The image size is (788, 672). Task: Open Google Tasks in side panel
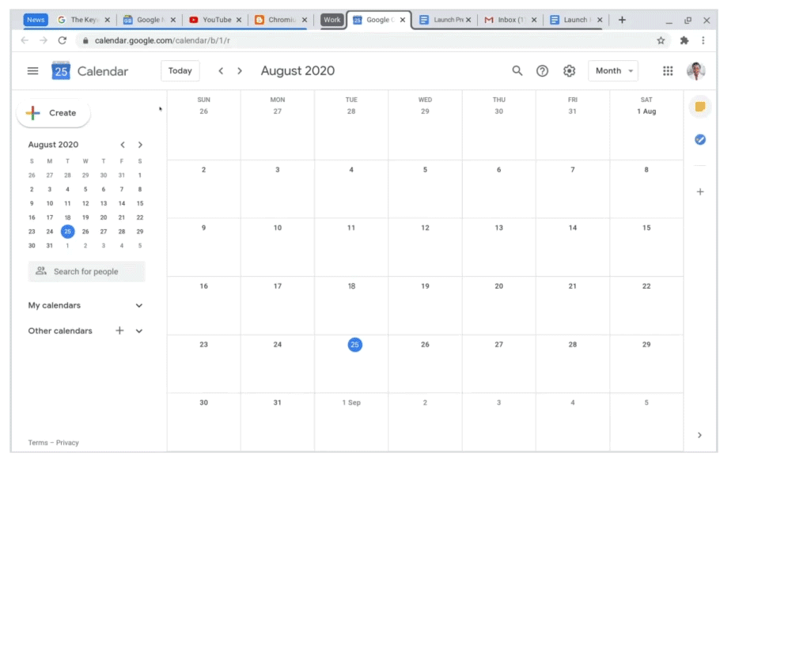(x=700, y=140)
